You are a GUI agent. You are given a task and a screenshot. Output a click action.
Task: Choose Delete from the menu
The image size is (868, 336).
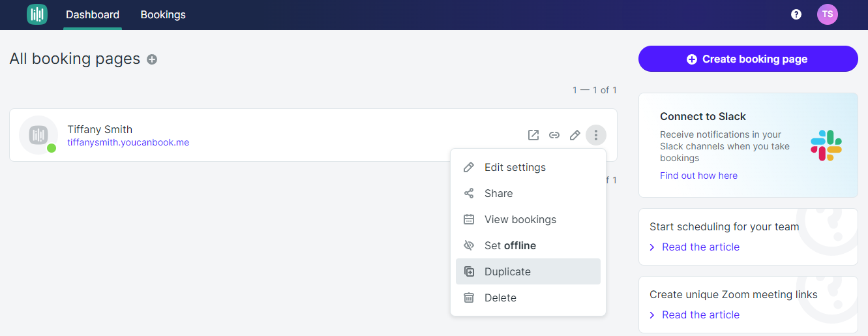click(x=528, y=298)
